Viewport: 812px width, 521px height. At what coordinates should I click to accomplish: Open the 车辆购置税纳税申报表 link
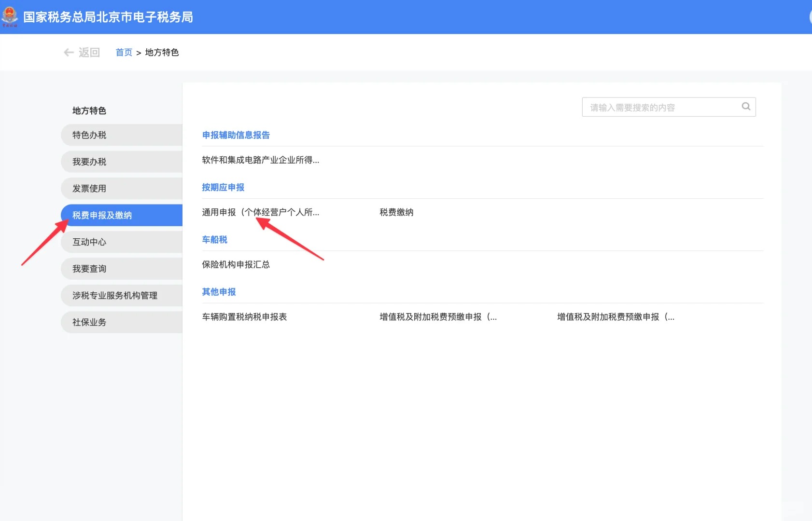[244, 317]
